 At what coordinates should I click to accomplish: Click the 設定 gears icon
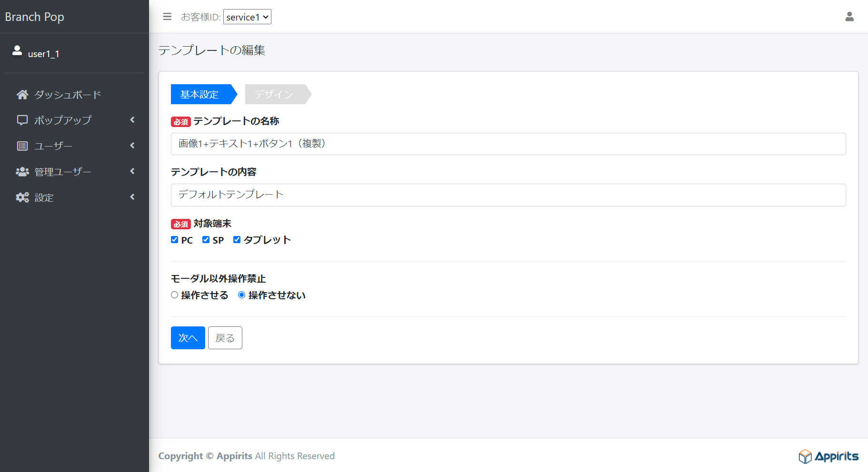click(22, 197)
